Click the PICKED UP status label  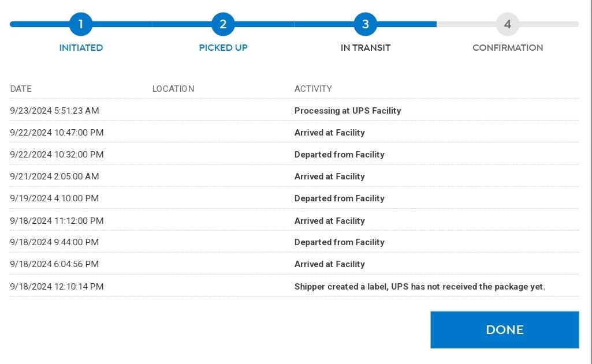(x=223, y=48)
